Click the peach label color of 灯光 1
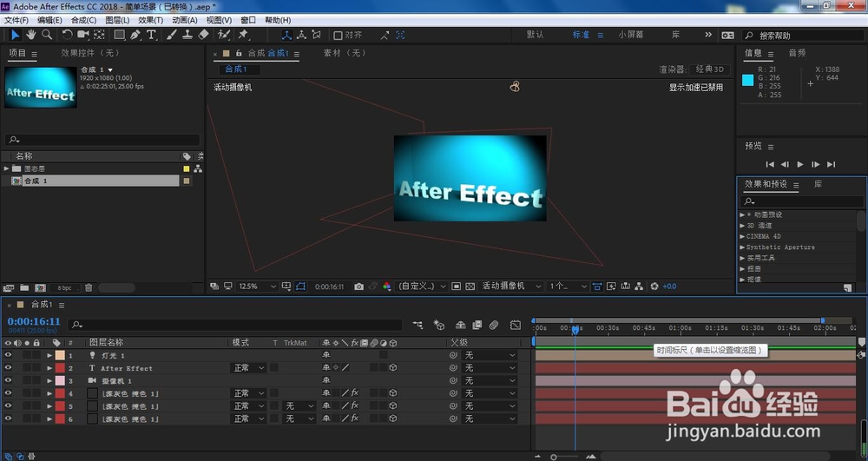This screenshot has width=868, height=461. tap(60, 355)
